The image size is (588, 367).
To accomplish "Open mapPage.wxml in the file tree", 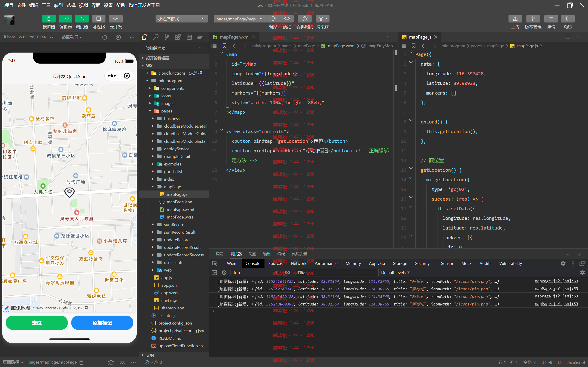I will [180, 210].
